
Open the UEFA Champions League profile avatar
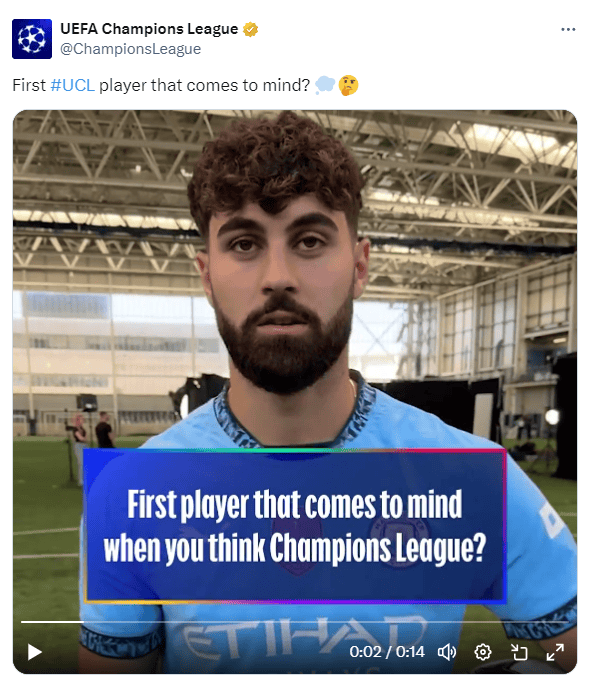click(32, 39)
